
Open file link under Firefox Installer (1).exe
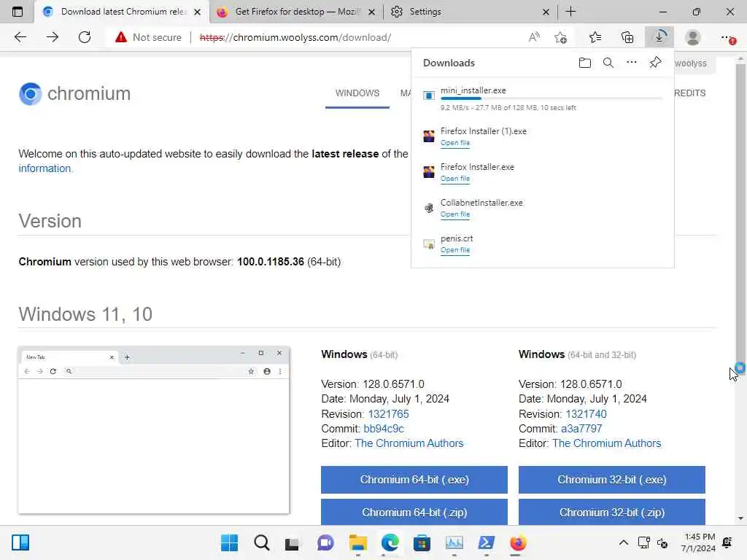[x=455, y=143]
